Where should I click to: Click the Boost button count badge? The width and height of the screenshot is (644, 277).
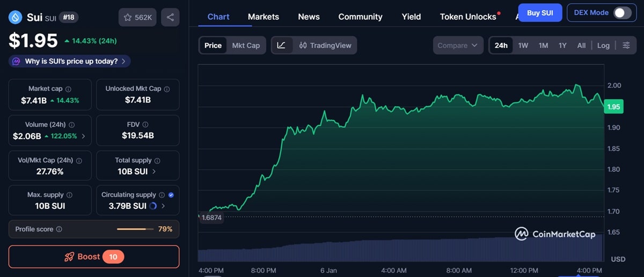tap(113, 257)
